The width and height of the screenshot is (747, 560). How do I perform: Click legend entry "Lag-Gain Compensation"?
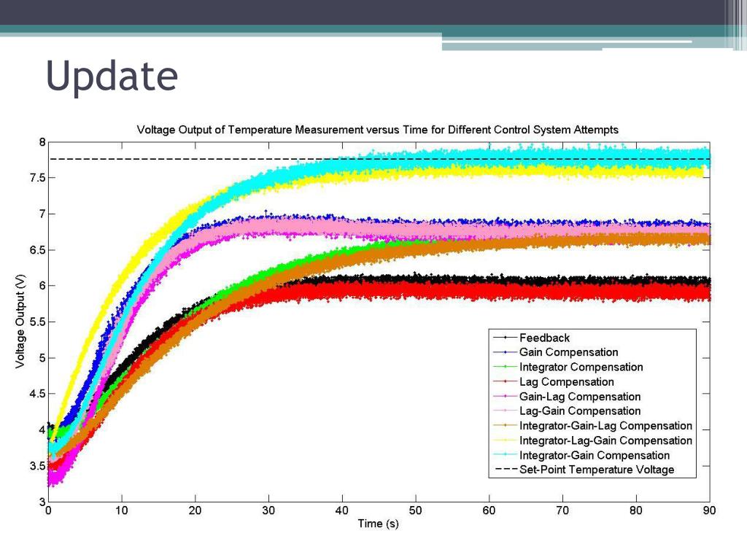click(580, 411)
